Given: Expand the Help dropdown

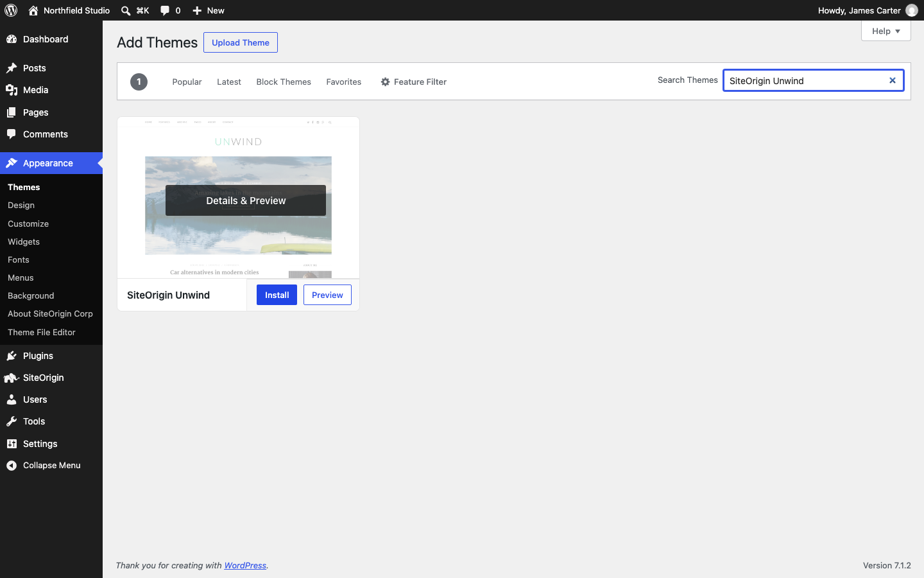Looking at the screenshot, I should [x=886, y=31].
